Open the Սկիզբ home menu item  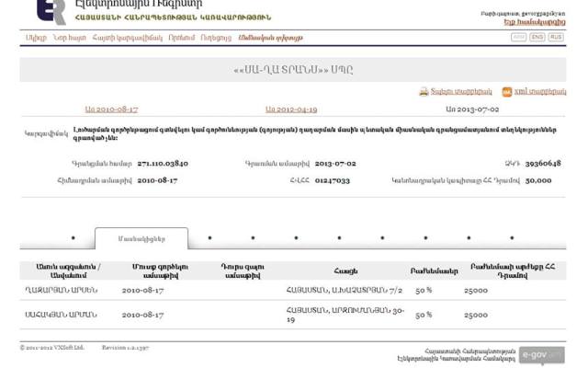(35, 38)
